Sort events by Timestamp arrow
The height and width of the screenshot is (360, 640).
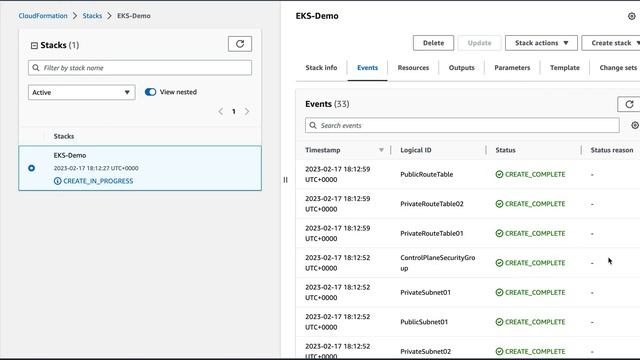coord(381,150)
